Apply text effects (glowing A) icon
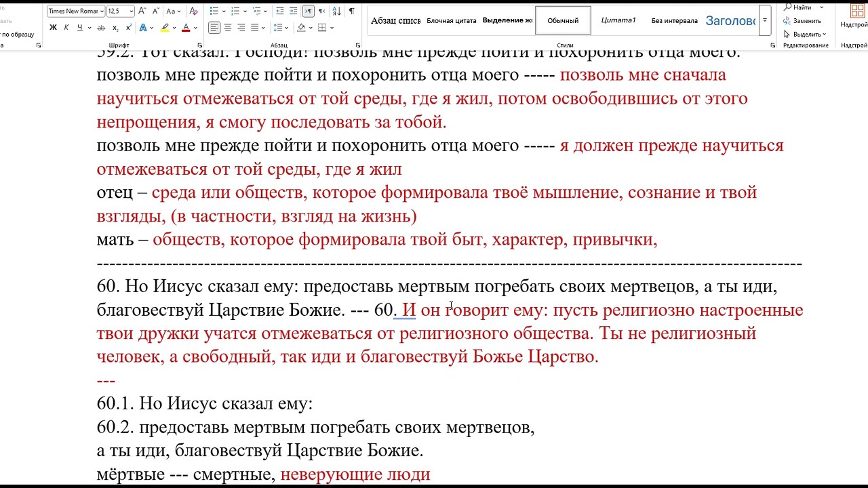The image size is (868, 488). tap(143, 28)
